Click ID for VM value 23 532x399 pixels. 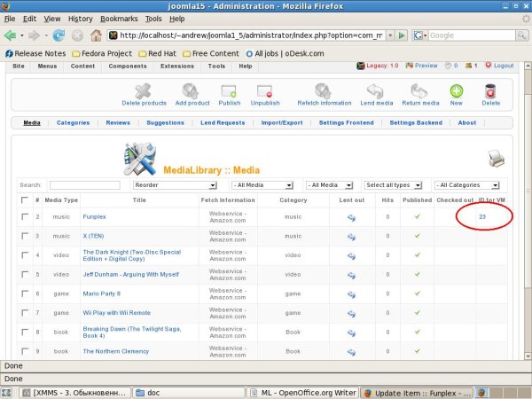[482, 216]
